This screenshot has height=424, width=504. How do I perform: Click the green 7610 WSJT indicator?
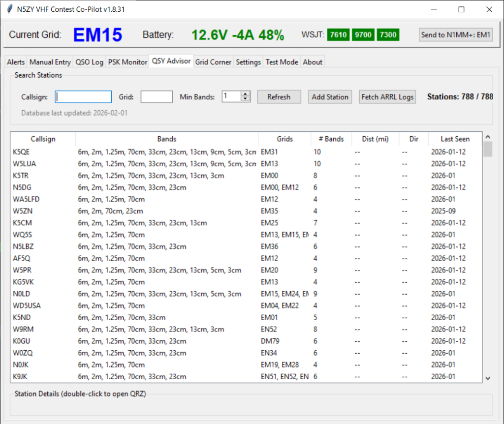click(x=338, y=34)
